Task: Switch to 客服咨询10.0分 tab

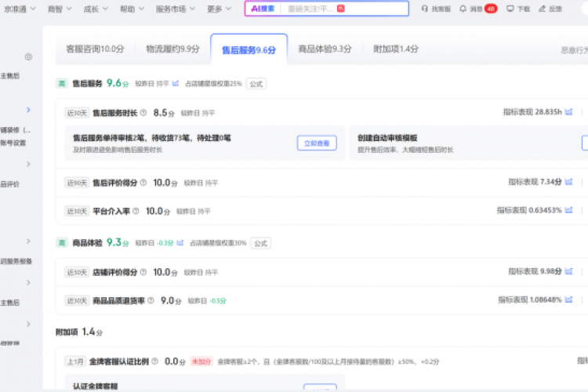Action: 95,49
